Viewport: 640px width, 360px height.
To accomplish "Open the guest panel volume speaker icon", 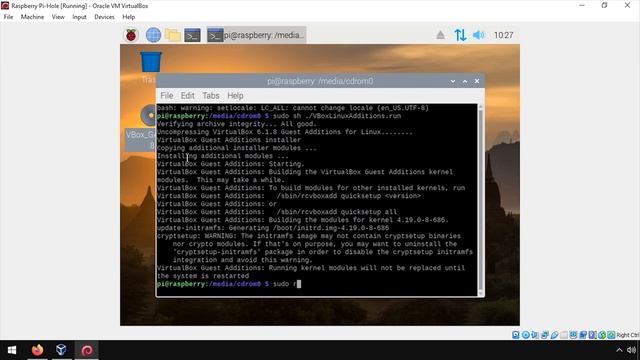I will (x=478, y=35).
